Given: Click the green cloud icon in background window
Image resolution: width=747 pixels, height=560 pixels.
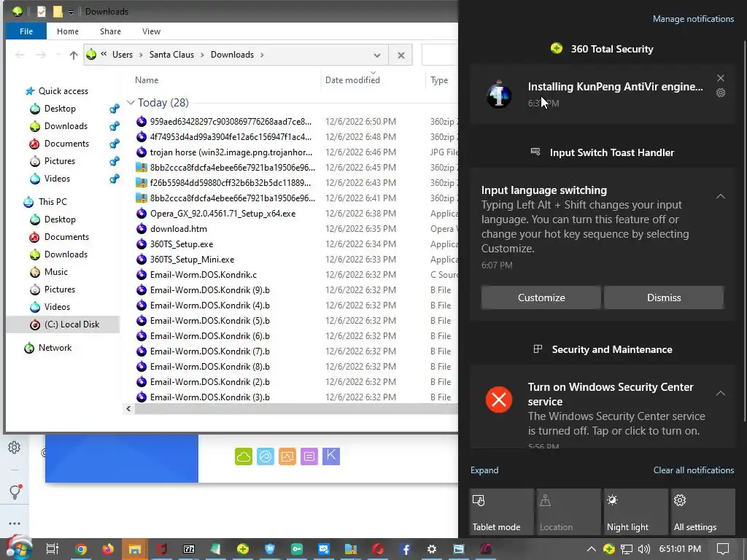Looking at the screenshot, I should [x=244, y=456].
